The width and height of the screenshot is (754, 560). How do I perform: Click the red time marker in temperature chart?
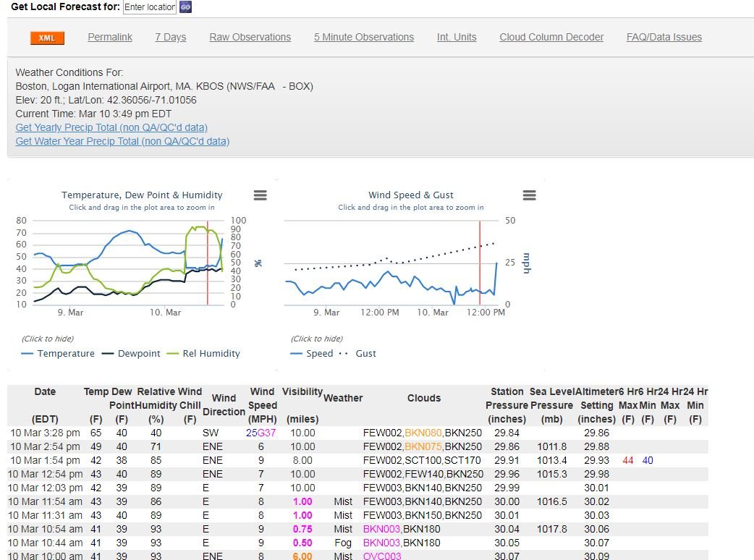tap(207, 263)
